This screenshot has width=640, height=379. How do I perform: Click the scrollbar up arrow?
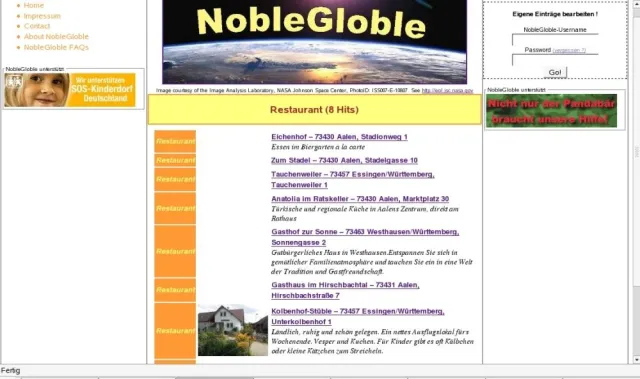coord(636,3)
